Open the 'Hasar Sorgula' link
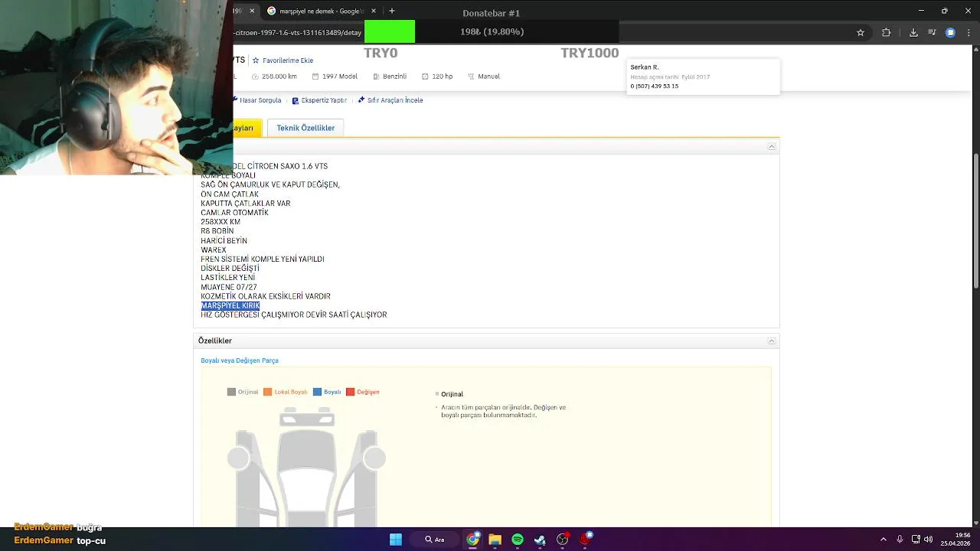 (x=260, y=100)
